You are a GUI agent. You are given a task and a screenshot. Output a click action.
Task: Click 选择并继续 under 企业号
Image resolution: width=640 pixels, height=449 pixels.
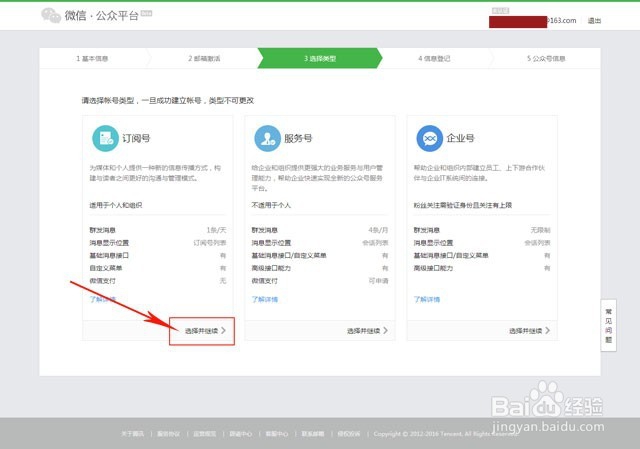click(526, 331)
